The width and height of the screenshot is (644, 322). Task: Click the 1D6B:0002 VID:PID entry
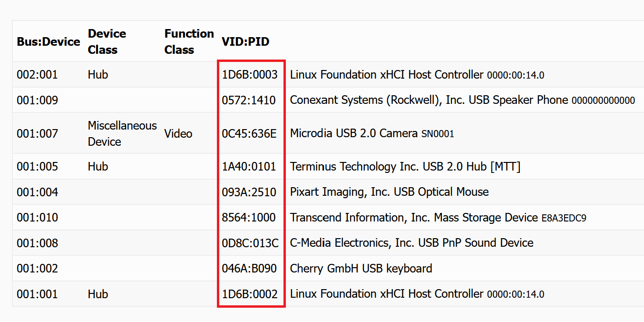pos(250,294)
